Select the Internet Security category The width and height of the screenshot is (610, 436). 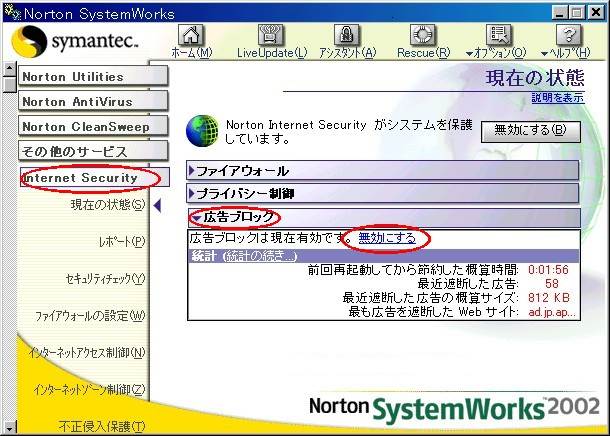95,177
